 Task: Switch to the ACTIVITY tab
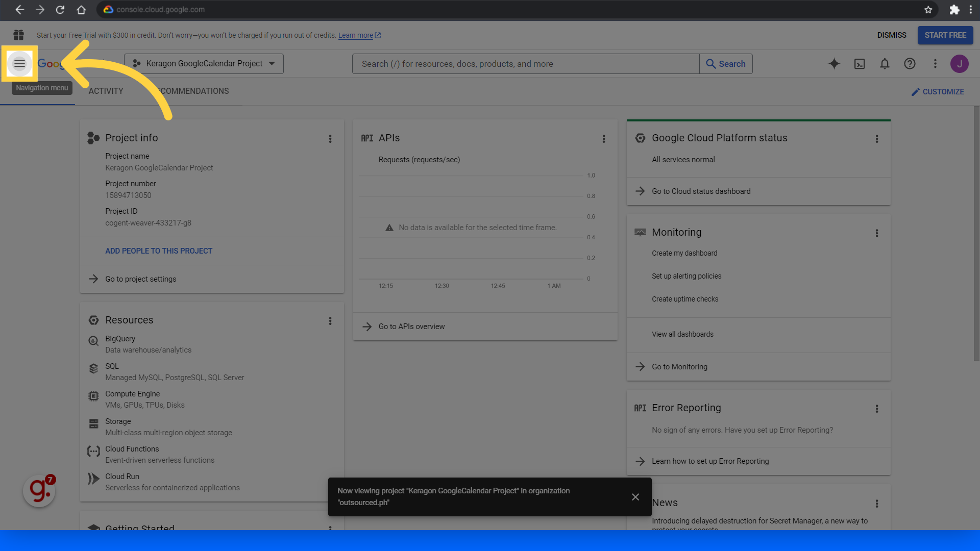(x=106, y=91)
